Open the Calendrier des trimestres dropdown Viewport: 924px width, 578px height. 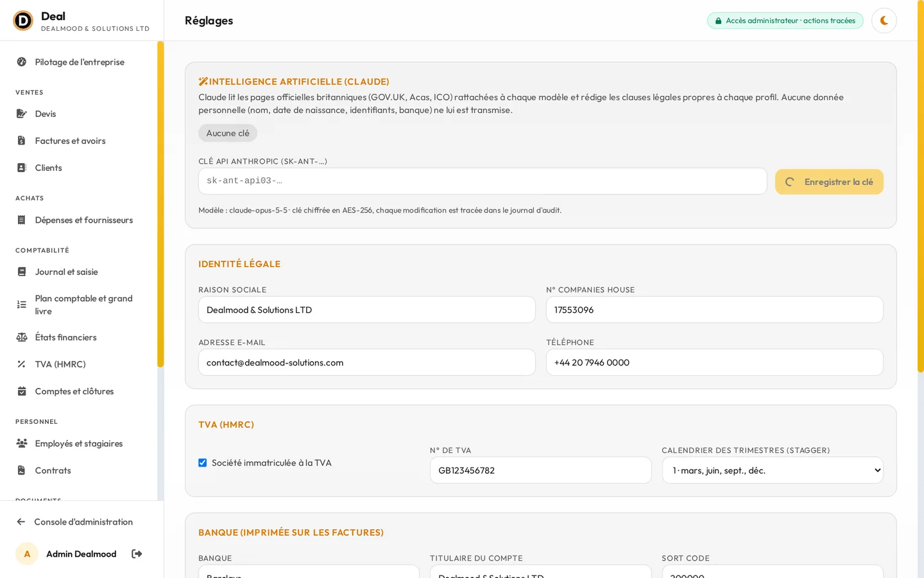tap(773, 470)
